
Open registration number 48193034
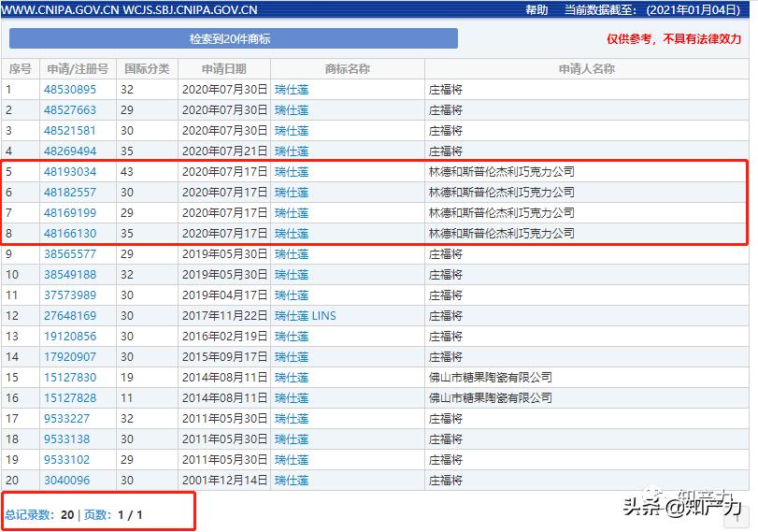[x=70, y=172]
